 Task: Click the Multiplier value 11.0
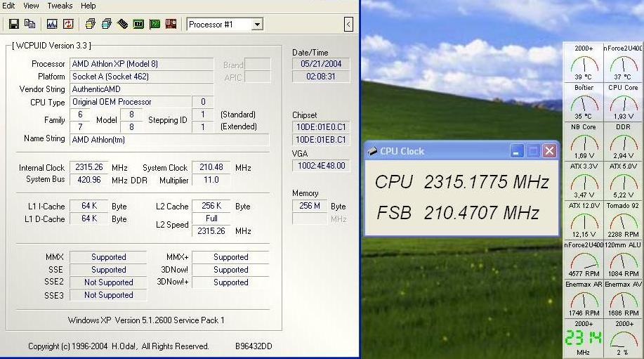211,180
